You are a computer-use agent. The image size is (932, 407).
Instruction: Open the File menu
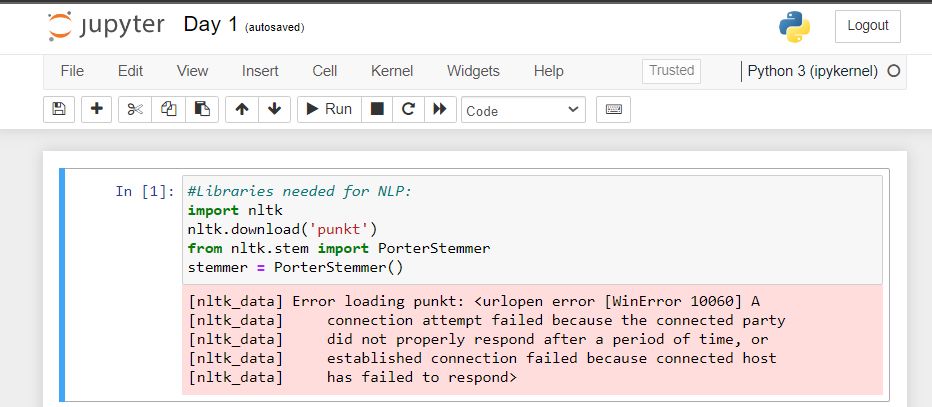point(72,71)
